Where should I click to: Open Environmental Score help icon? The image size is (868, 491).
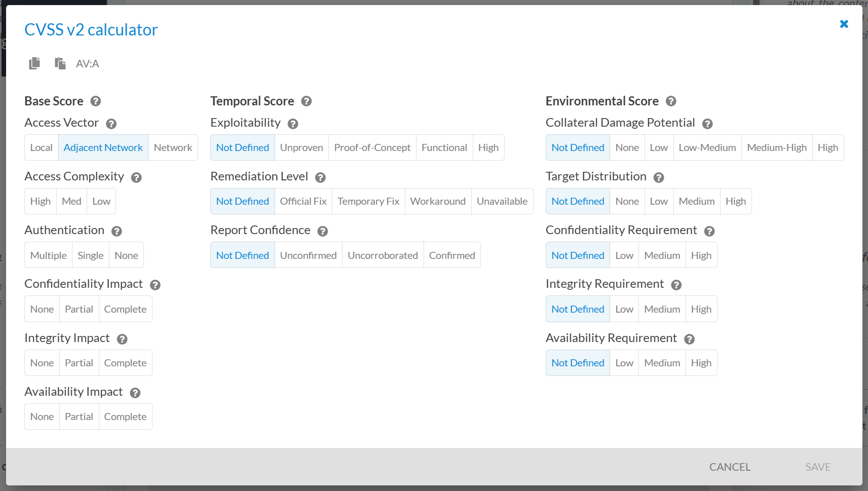pyautogui.click(x=671, y=101)
